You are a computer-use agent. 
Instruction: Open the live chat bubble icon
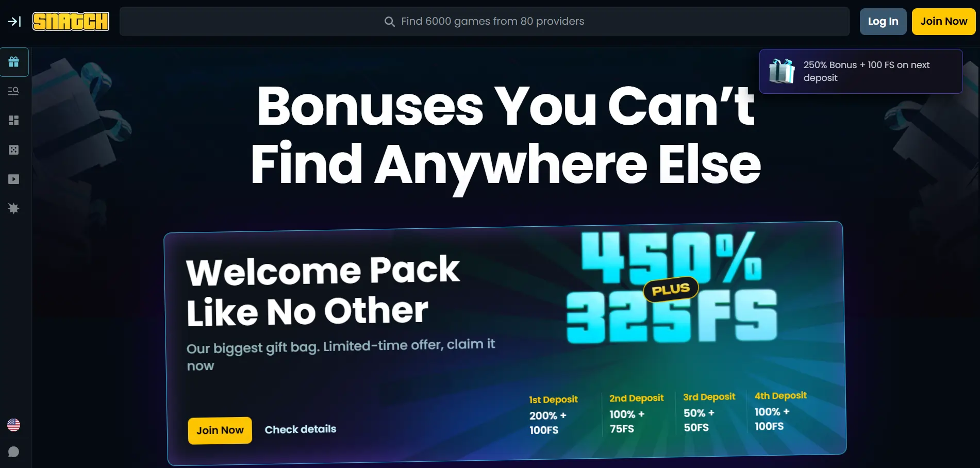(14, 452)
